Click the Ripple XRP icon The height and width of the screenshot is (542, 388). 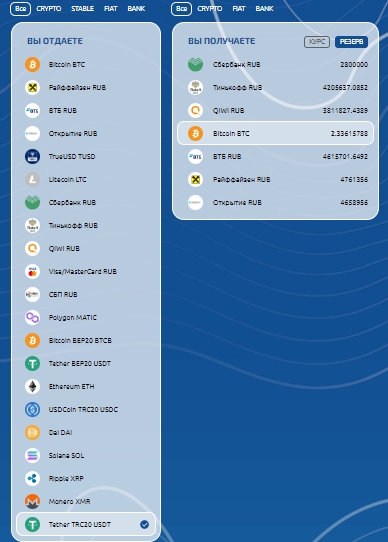pyautogui.click(x=33, y=478)
